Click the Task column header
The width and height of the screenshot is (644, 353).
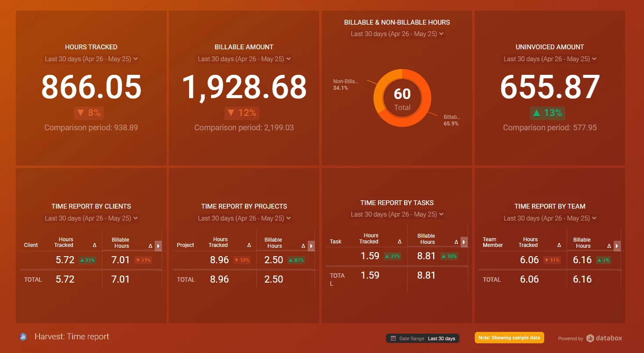point(335,242)
